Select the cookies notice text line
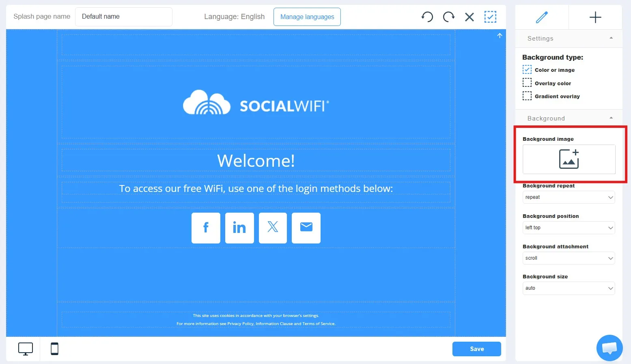631x364 pixels. (256, 316)
